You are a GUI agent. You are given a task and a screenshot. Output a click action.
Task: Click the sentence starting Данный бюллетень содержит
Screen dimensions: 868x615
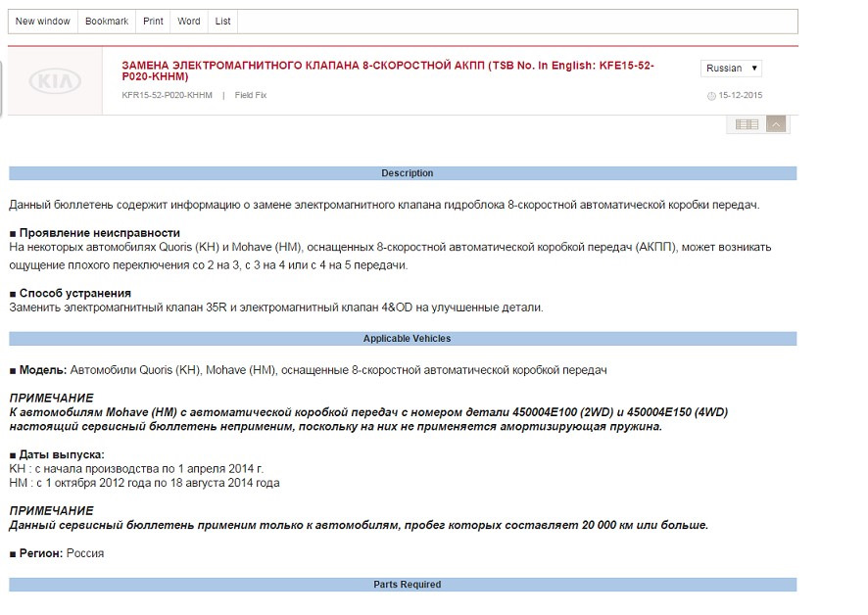(384, 205)
